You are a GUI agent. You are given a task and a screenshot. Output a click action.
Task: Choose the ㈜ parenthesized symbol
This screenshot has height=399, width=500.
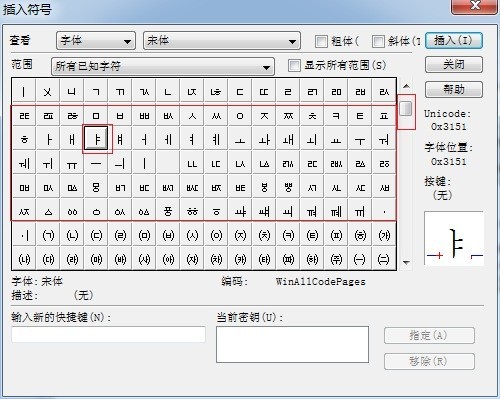click(336, 260)
